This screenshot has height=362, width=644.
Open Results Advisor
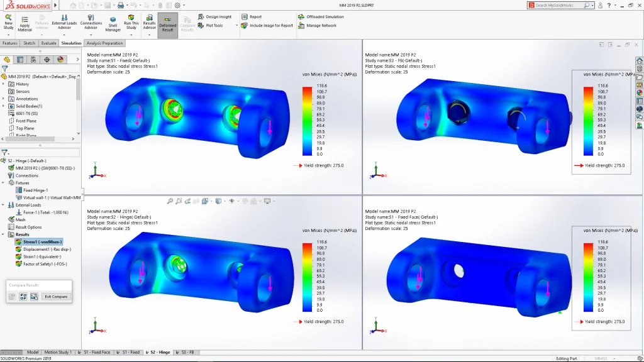click(149, 22)
